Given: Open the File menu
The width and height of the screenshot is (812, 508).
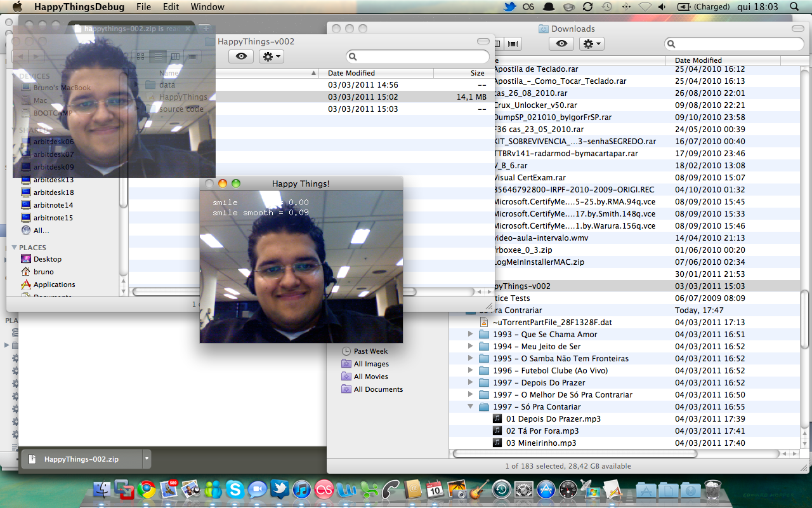Looking at the screenshot, I should (144, 7).
